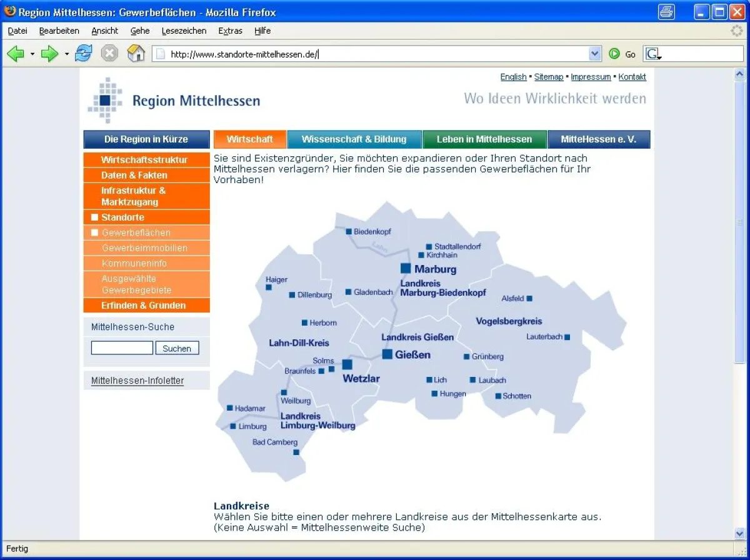Open the address bar history dropdown
Screen dimensions: 750x560
click(594, 53)
